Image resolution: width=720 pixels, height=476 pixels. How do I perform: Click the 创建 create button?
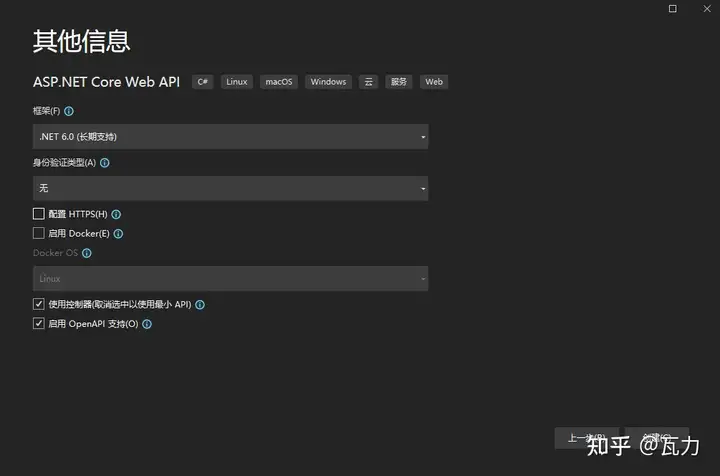[x=657, y=438]
